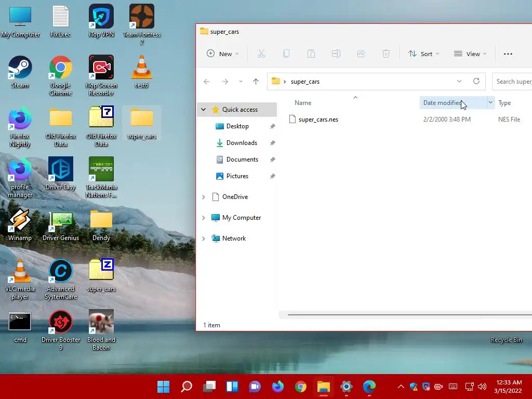This screenshot has height=399, width=532.
Task: Open the New dropdown menu
Action: point(222,54)
